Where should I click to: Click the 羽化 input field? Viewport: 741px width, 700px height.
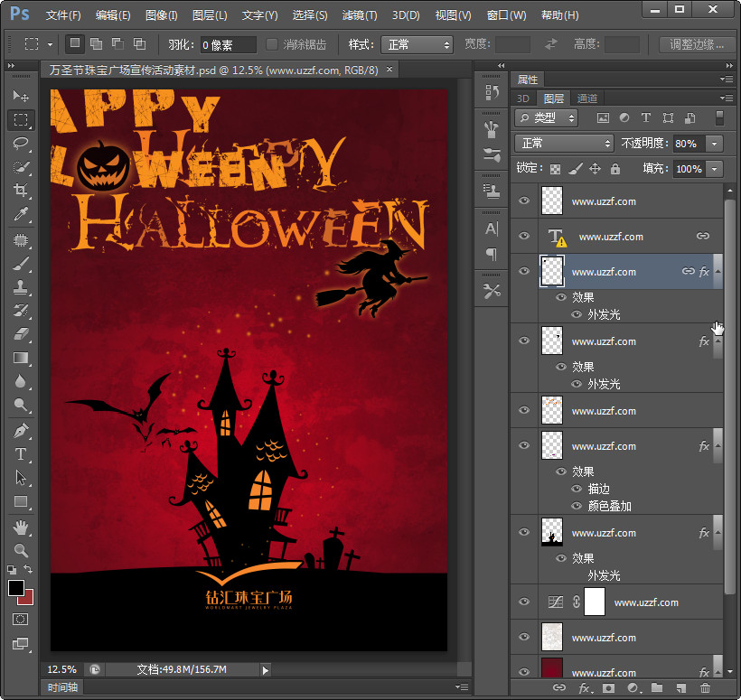228,44
